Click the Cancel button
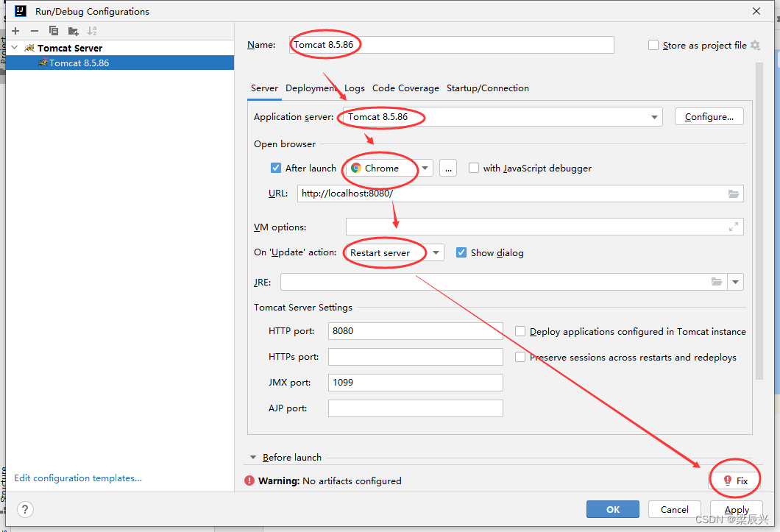 [x=675, y=509]
